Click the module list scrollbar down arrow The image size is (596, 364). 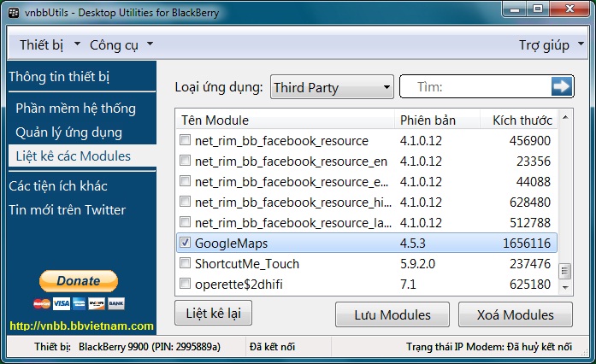pyautogui.click(x=564, y=288)
